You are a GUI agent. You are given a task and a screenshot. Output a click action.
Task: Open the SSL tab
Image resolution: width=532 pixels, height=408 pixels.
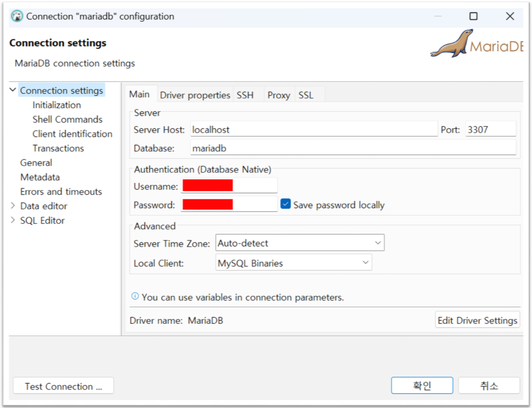tap(306, 95)
